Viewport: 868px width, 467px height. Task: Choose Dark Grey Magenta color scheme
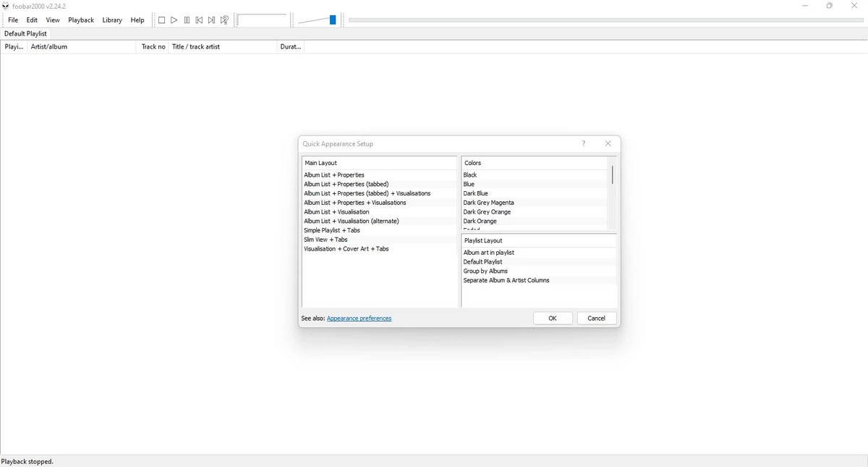tap(535, 203)
